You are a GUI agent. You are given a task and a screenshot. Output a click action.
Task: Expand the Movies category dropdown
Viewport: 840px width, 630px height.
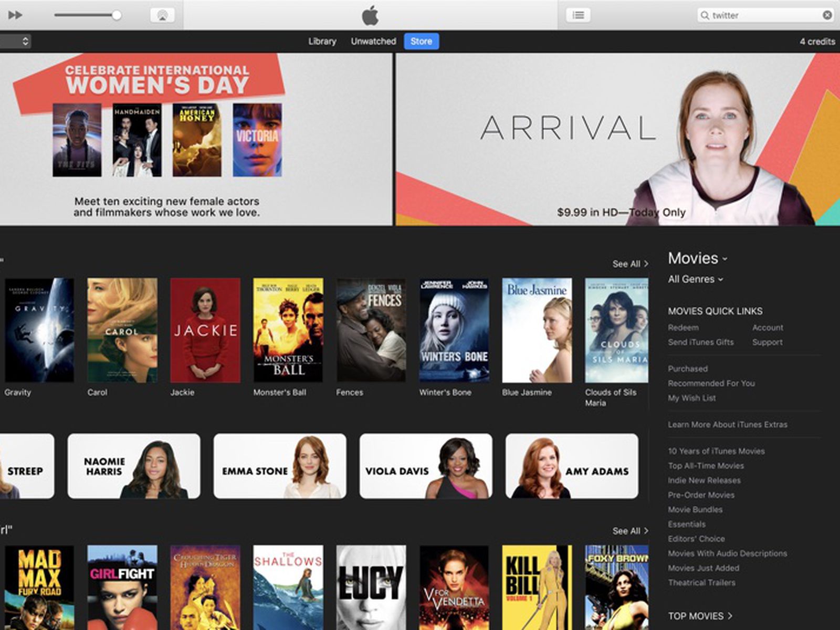[x=697, y=258]
